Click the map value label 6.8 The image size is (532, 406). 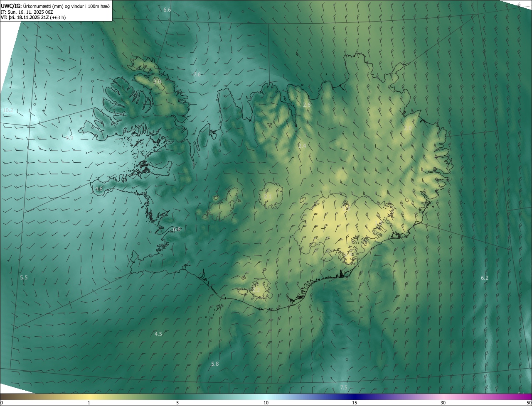177,229
